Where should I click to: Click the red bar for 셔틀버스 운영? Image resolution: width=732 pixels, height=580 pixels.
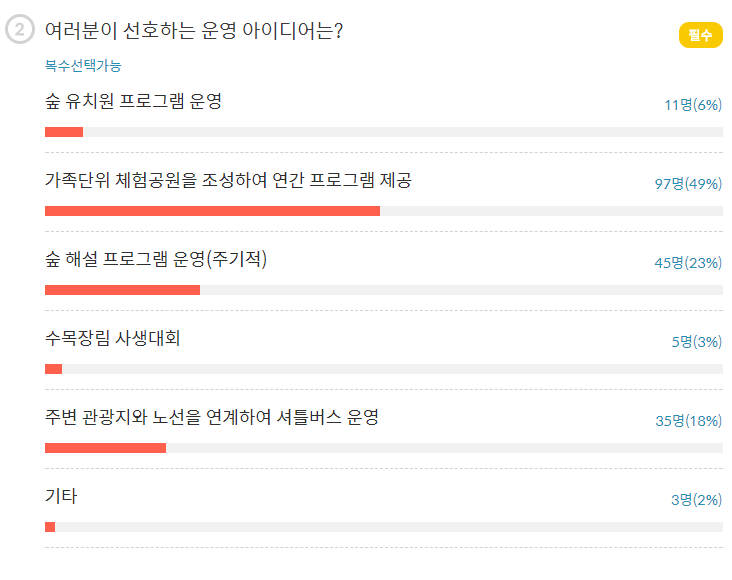[x=105, y=448]
